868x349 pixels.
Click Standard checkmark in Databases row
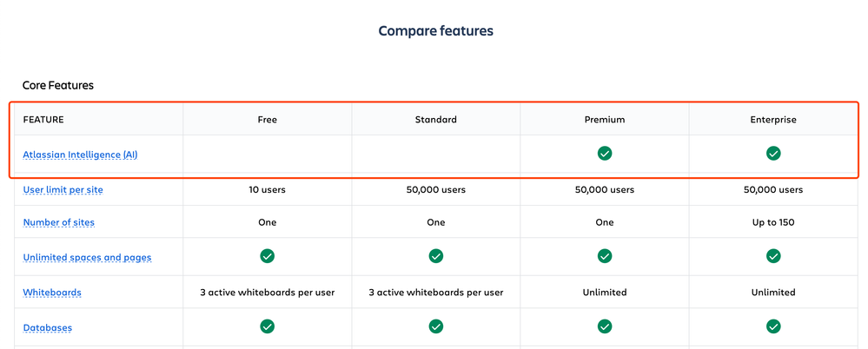[436, 326]
